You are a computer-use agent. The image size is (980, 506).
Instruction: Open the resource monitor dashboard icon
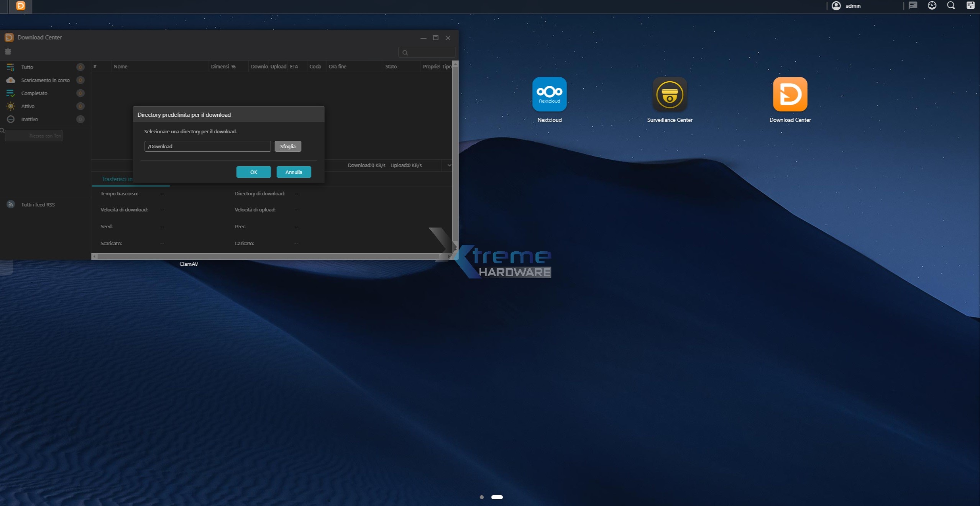pyautogui.click(x=932, y=6)
